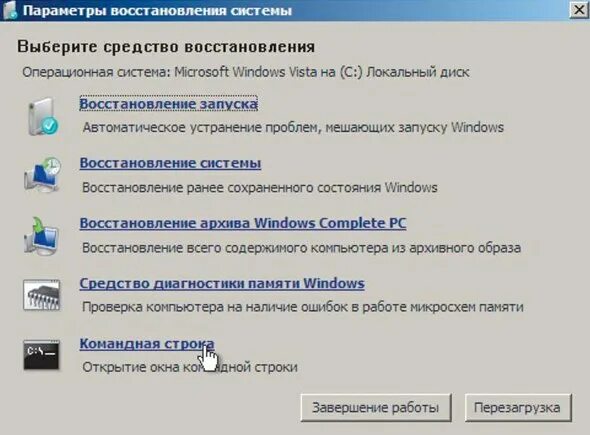This screenshot has height=435, width=590.
Task: Launch Восстановление архива Windows Complete PC
Action: point(243,223)
